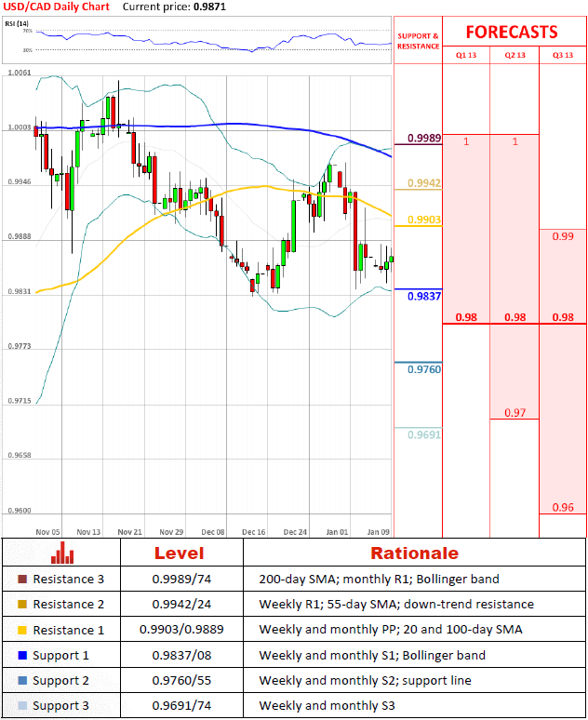Select the Q1 13 forecast column header
This screenshot has width=588, height=720.
pyautogui.click(x=466, y=55)
